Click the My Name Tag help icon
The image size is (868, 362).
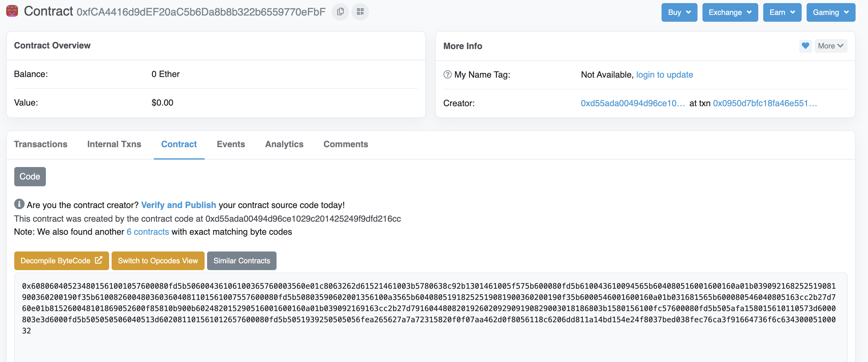coord(447,75)
